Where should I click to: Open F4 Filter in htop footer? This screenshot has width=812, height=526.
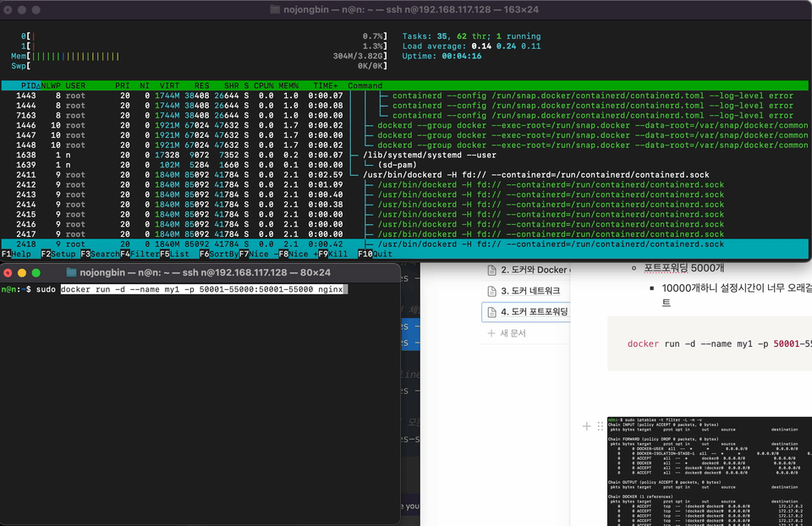pos(140,255)
